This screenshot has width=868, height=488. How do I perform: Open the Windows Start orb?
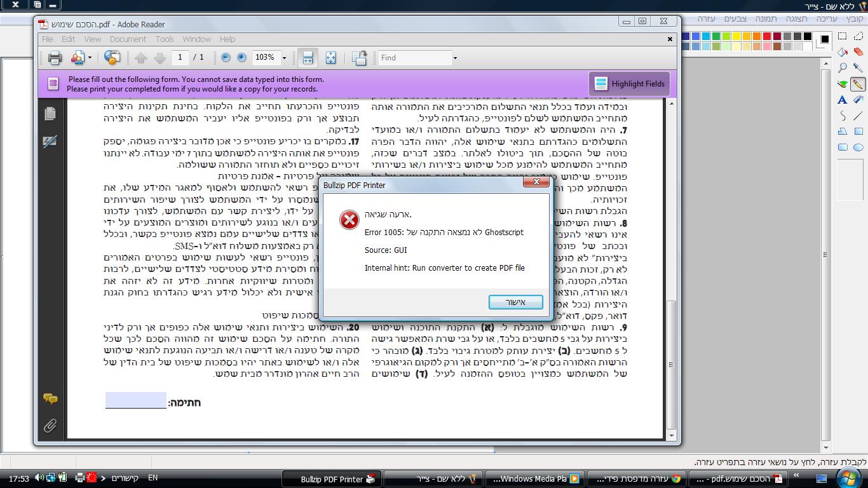[850, 477]
